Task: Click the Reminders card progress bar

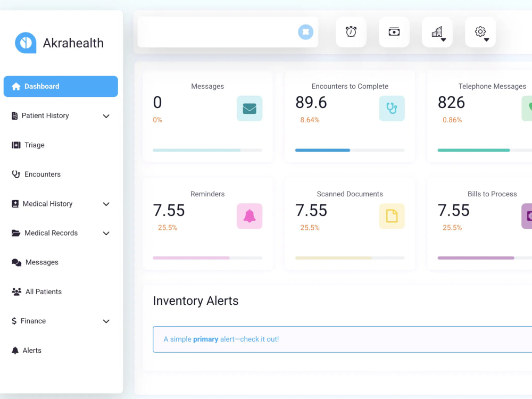Action: (207, 258)
